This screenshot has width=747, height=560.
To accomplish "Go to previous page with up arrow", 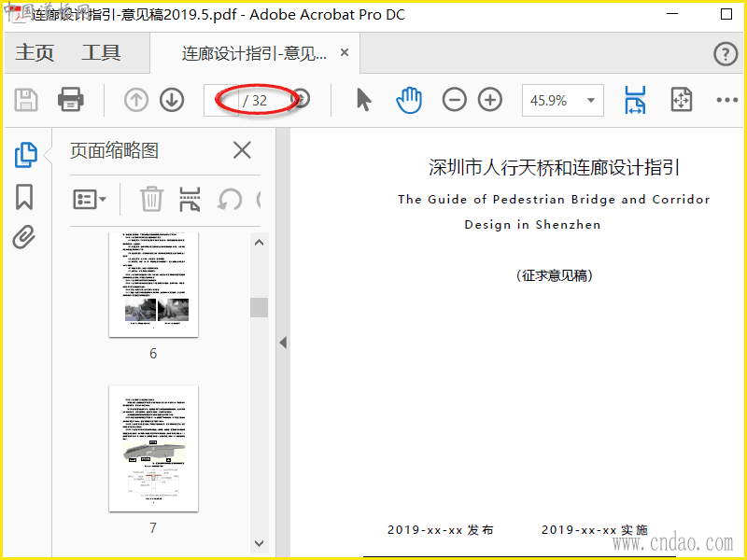I will (136, 100).
